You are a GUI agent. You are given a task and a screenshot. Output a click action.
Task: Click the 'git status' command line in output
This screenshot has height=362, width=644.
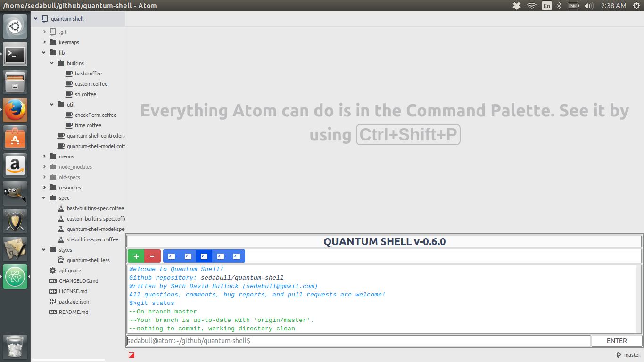tap(152, 303)
